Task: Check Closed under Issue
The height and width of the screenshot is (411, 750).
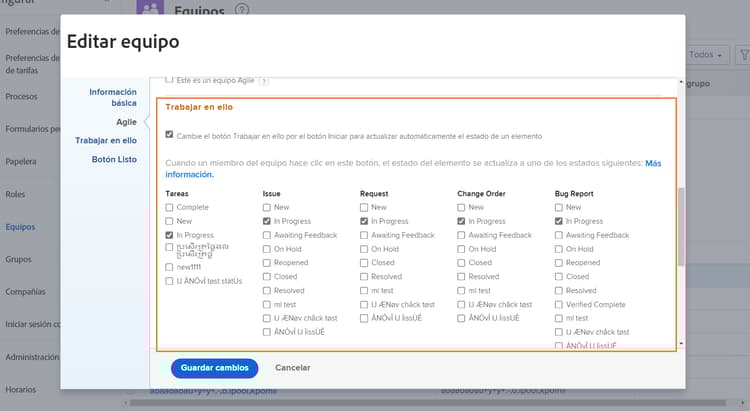Action: [267, 277]
